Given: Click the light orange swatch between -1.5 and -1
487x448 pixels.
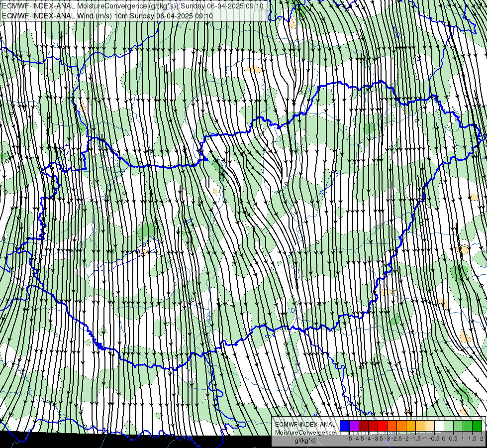Looking at the screenshot, I should click(x=420, y=426).
